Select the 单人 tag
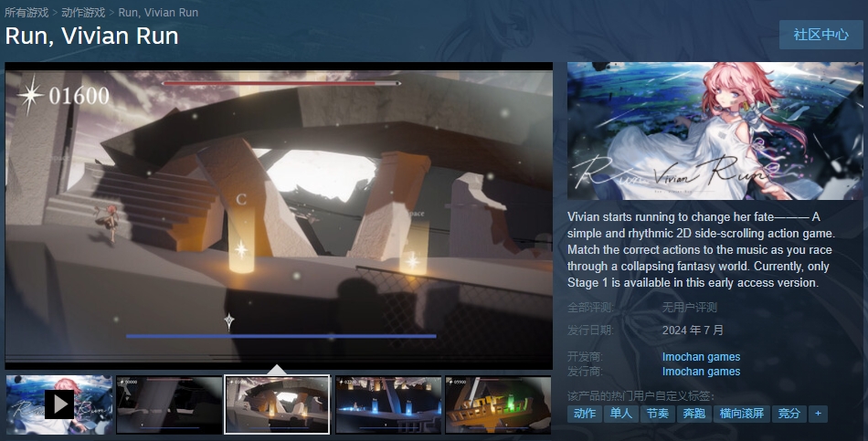 pyautogui.click(x=621, y=414)
